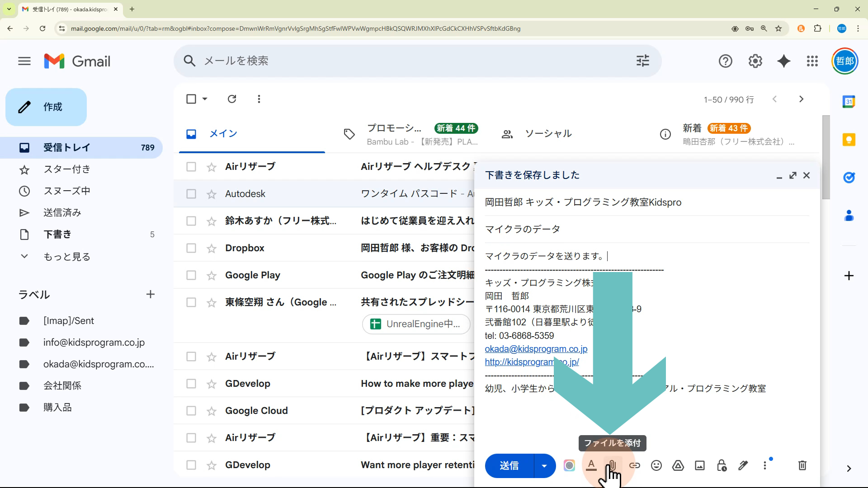Click the insert signature pen icon
Viewport: 868px width, 488px height.
pos(743,465)
